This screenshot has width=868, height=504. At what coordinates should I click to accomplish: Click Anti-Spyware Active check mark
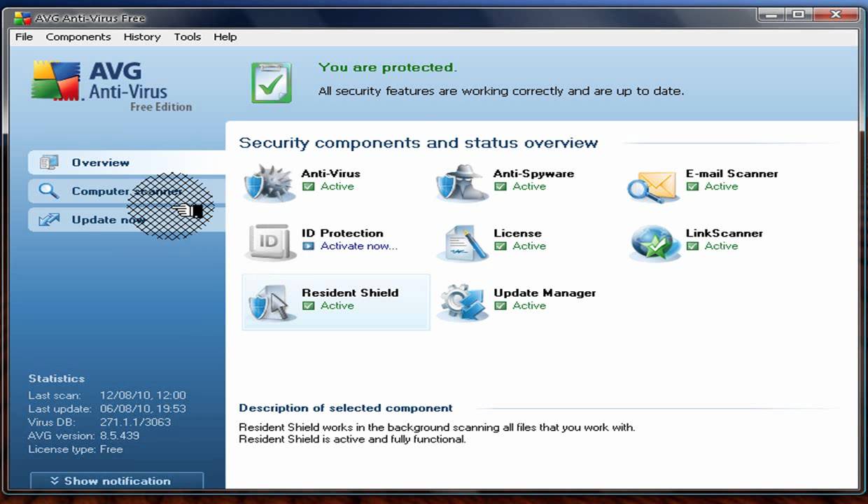tap(500, 186)
